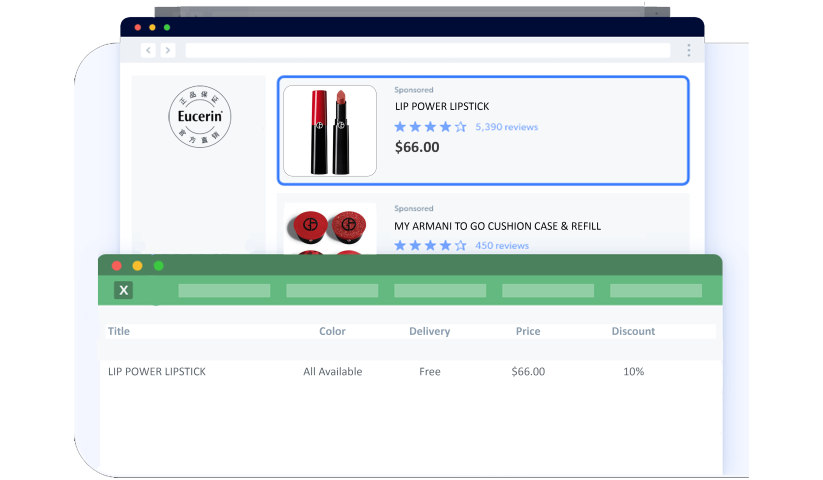
Task: Open the LIP POWER LIPSTICK product title
Action: [x=442, y=106]
